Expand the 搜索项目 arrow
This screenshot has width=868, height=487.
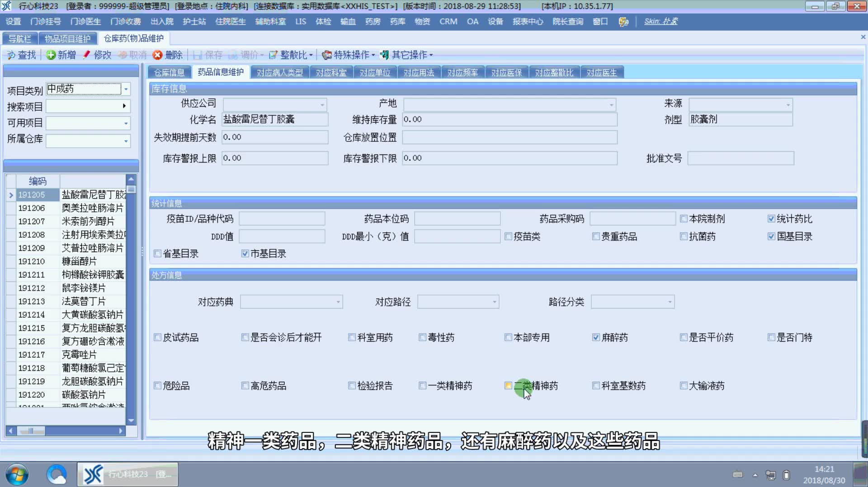[x=124, y=106]
